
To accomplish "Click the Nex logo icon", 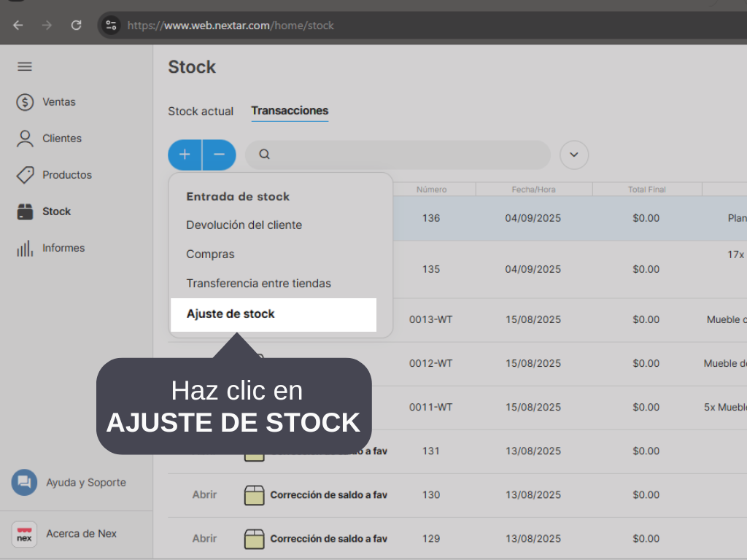I will point(24,534).
